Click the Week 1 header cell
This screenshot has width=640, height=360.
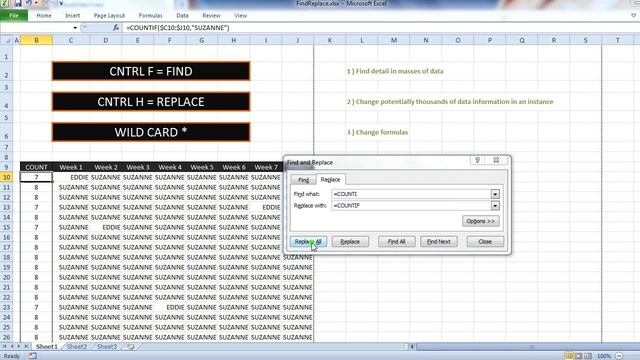[71, 167]
